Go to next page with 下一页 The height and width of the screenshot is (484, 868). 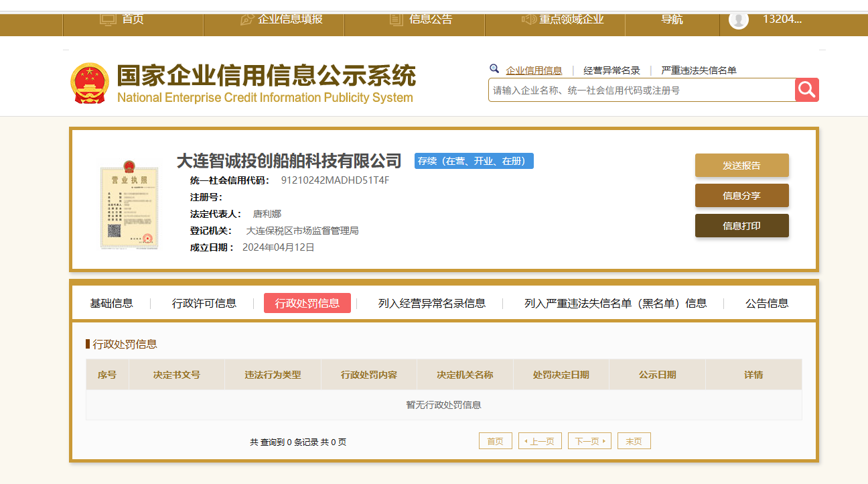(x=589, y=441)
